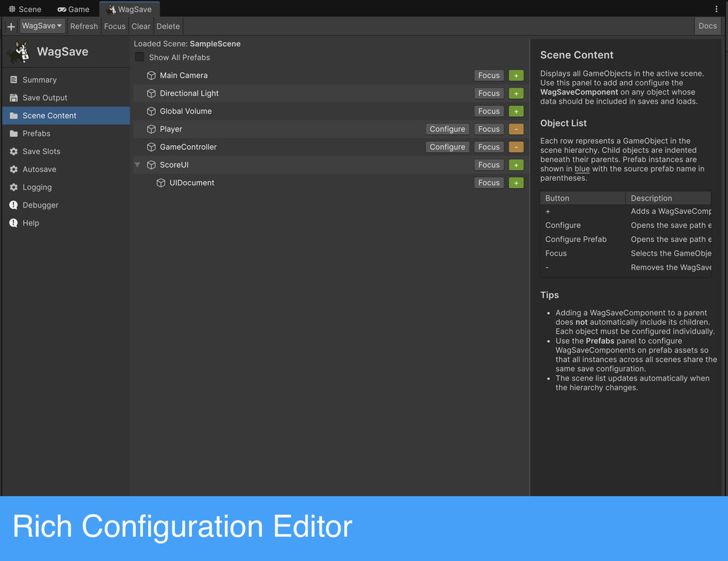The width and height of the screenshot is (728, 561).
Task: Click the plus add icon in the toolbar
Action: [x=11, y=27]
